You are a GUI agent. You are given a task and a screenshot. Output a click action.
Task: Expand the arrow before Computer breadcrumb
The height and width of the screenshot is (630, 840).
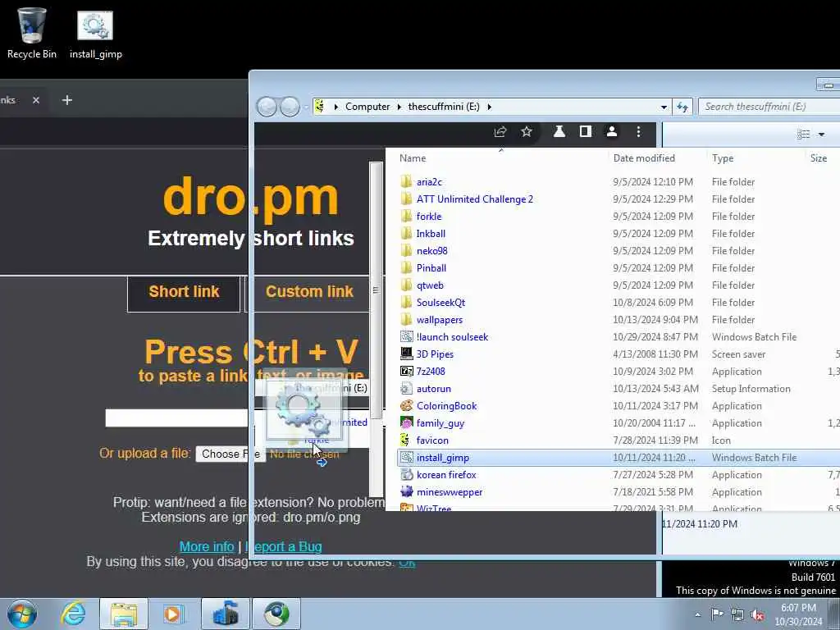(x=336, y=107)
